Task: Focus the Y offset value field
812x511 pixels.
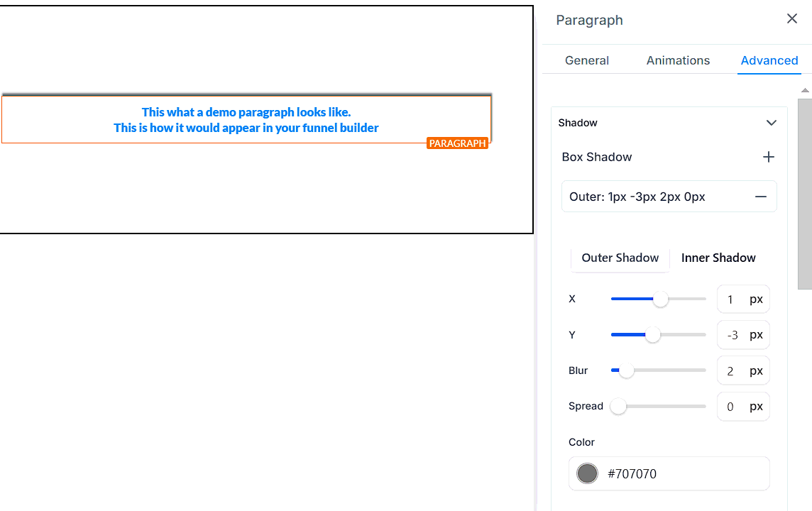Action: tap(731, 335)
